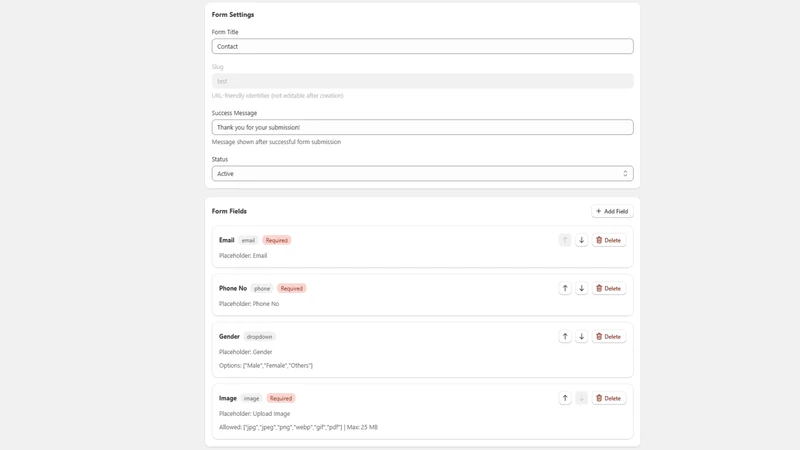Delete the Image field

pyautogui.click(x=609, y=398)
